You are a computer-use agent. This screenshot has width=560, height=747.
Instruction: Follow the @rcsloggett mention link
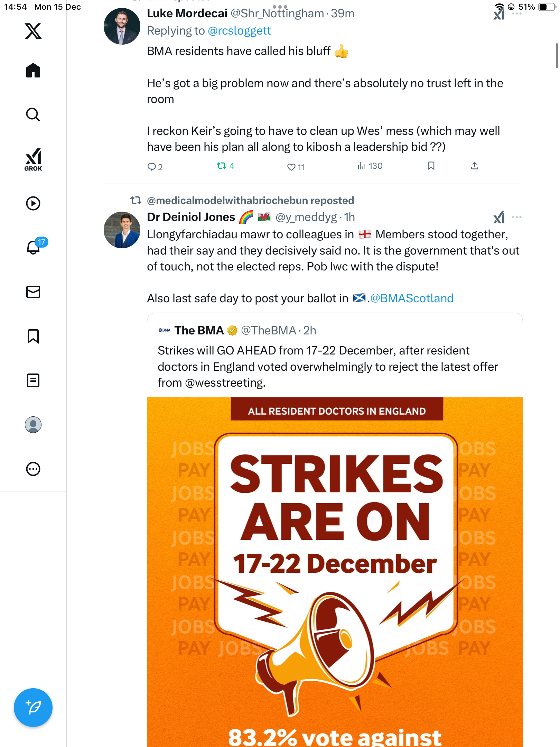click(x=239, y=31)
